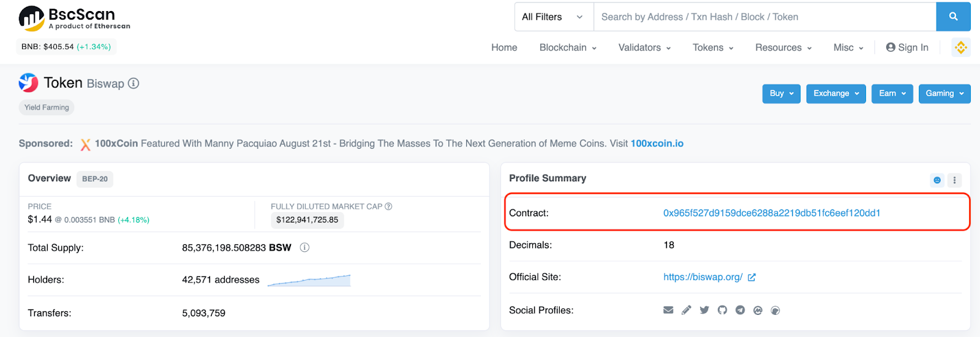Viewport: 980px width, 337px height.
Task: Open the Binance chain selector icon
Action: [x=960, y=47]
